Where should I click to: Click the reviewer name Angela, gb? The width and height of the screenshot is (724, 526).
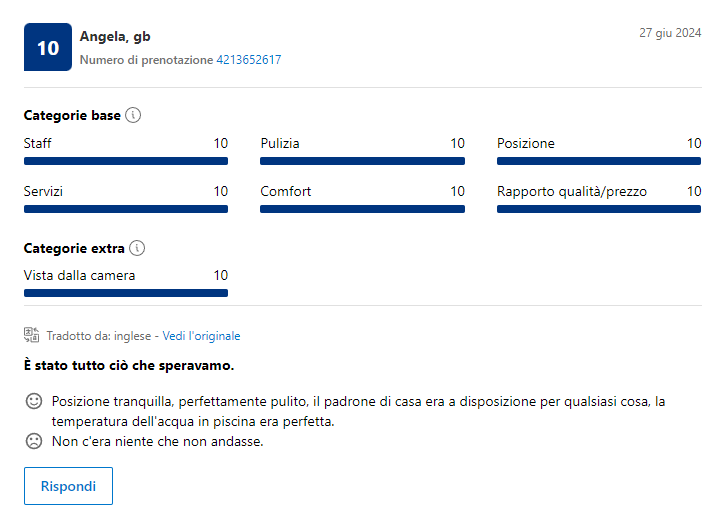[115, 38]
